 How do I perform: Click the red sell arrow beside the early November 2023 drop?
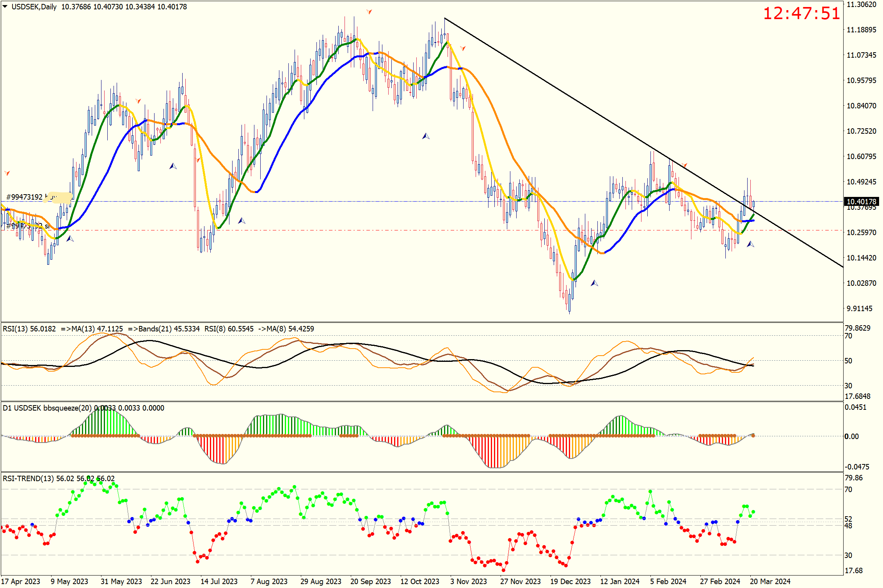click(463, 48)
